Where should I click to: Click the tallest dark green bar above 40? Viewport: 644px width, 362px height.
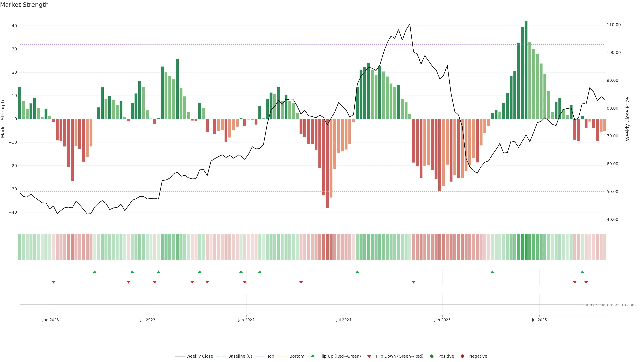click(526, 70)
